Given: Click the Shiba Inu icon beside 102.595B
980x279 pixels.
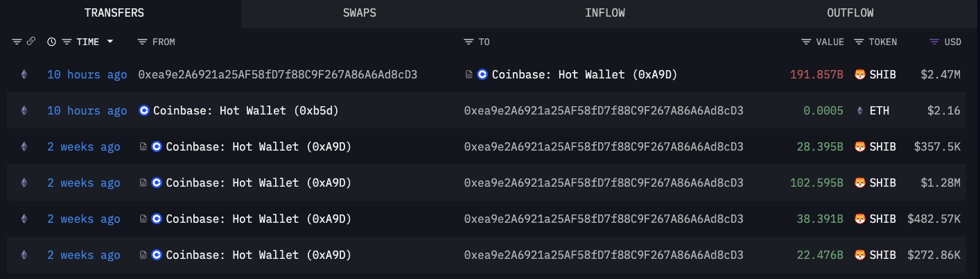Looking at the screenshot, I should (860, 183).
